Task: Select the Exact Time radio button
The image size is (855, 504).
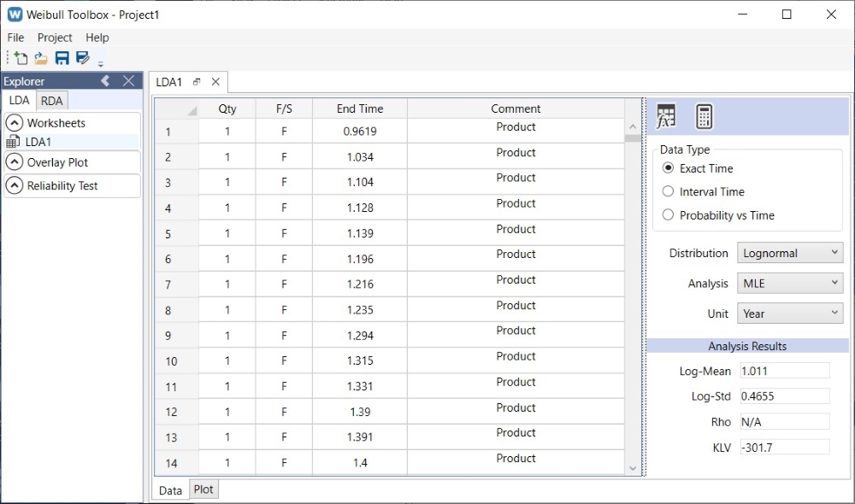Action: [669, 168]
